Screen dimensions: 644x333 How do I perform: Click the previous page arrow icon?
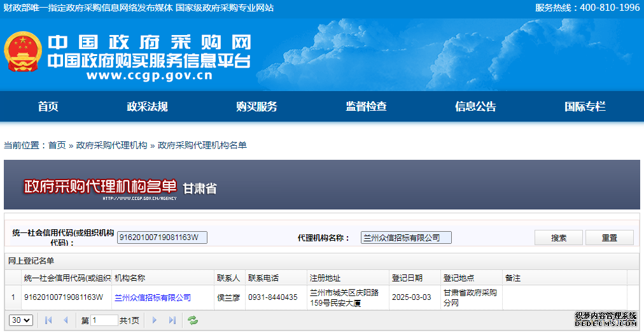click(x=65, y=320)
